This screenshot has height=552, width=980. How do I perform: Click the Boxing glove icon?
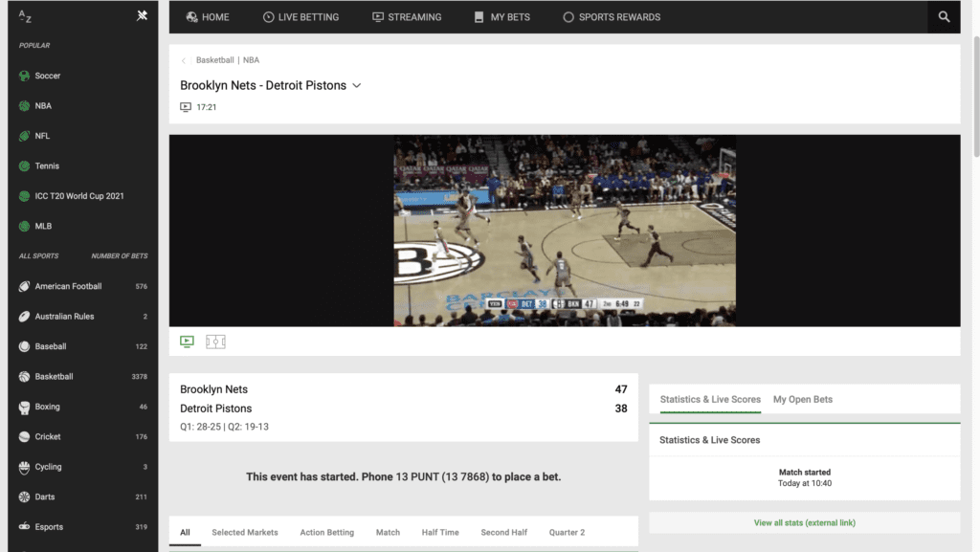pos(25,407)
